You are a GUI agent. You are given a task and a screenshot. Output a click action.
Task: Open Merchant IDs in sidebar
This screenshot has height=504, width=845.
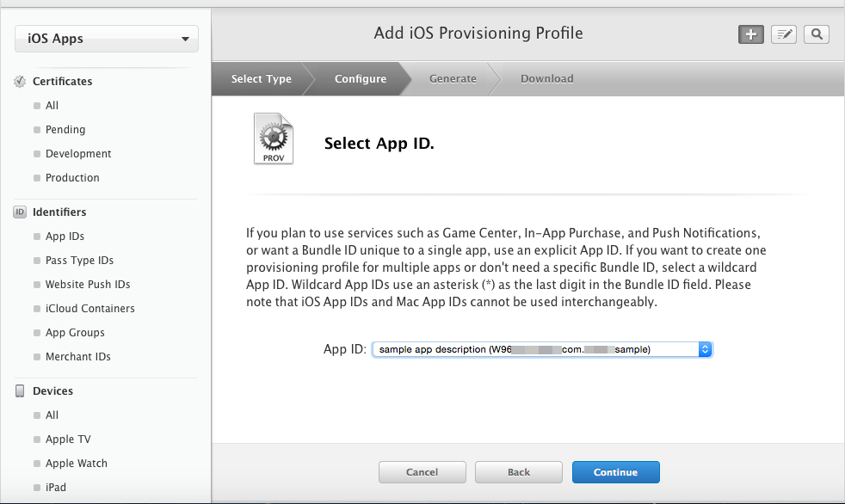pyautogui.click(x=77, y=357)
